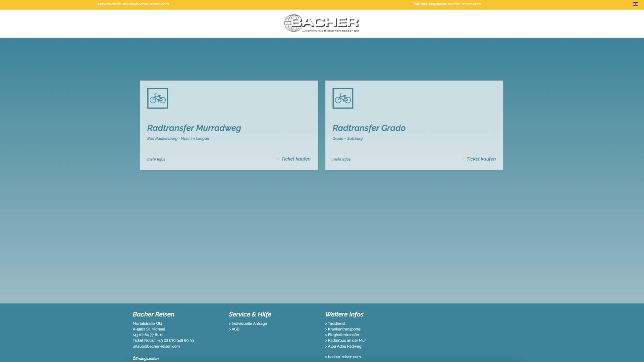Open mehr Infos for Radtransfer Murradweg

(x=156, y=159)
